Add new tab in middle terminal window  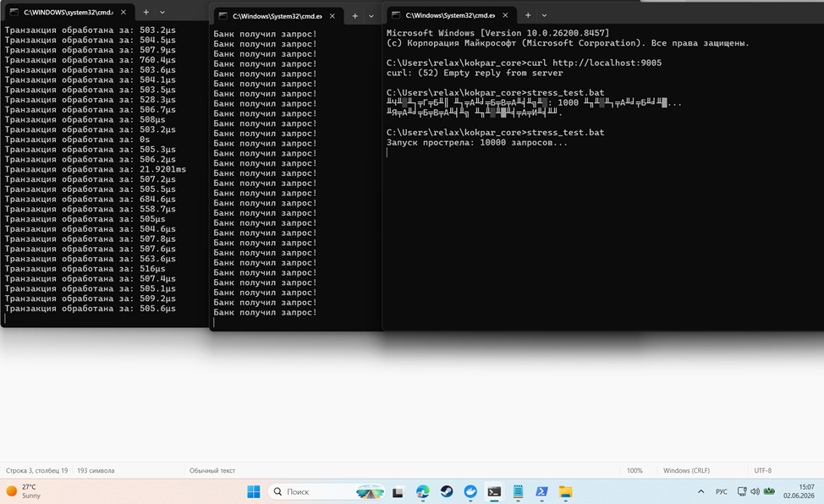(354, 16)
